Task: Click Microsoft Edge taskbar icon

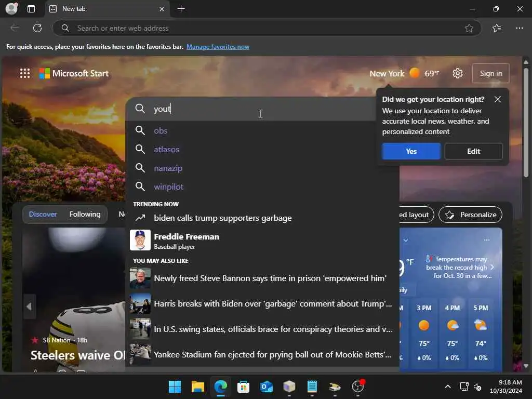Action: click(220, 387)
